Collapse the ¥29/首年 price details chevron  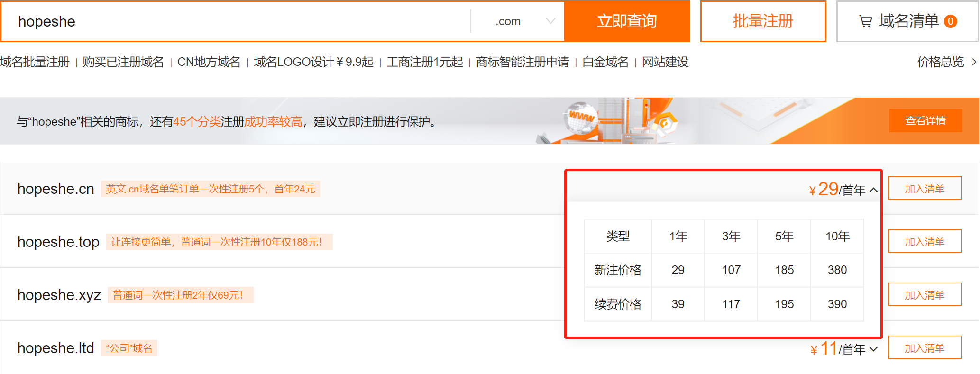(x=873, y=190)
